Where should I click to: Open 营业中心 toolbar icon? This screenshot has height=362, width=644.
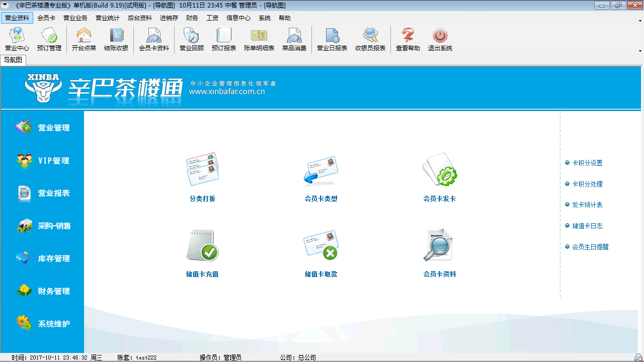[x=17, y=39]
